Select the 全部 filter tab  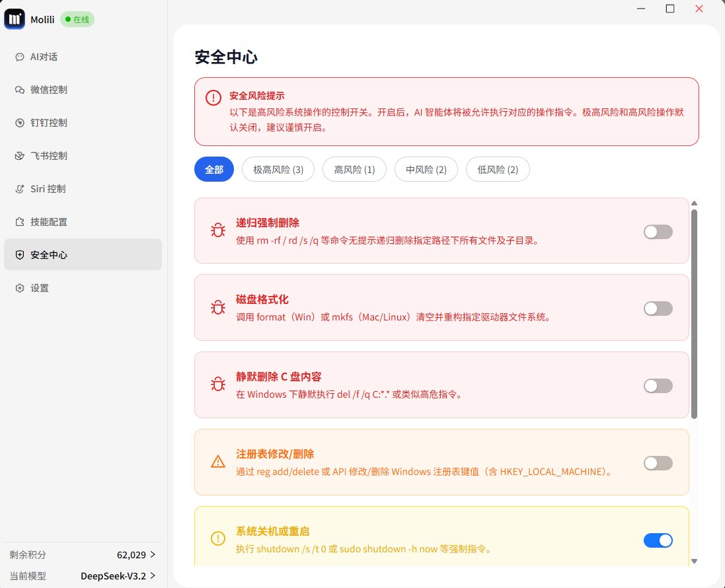point(213,169)
